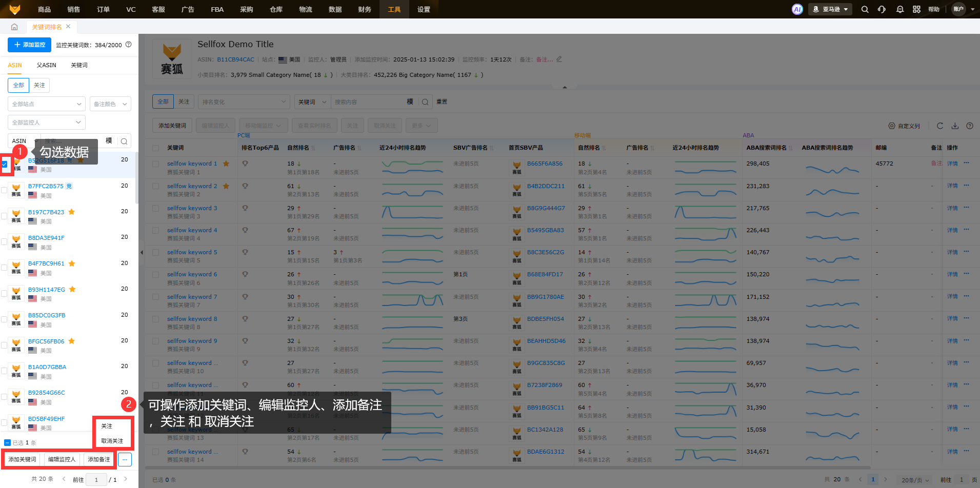980x488 pixels.
Task: Choose 取消关注 from the popup menu
Action: coord(112,441)
